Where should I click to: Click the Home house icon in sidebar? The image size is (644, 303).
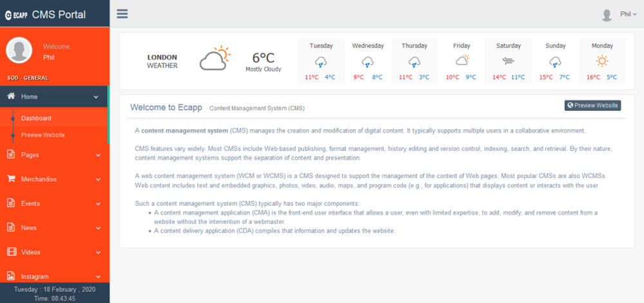pos(12,96)
